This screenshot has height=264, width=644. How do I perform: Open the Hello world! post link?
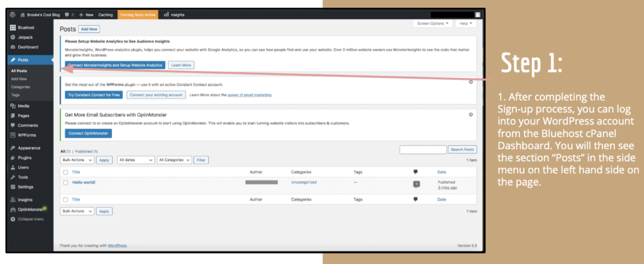point(85,182)
